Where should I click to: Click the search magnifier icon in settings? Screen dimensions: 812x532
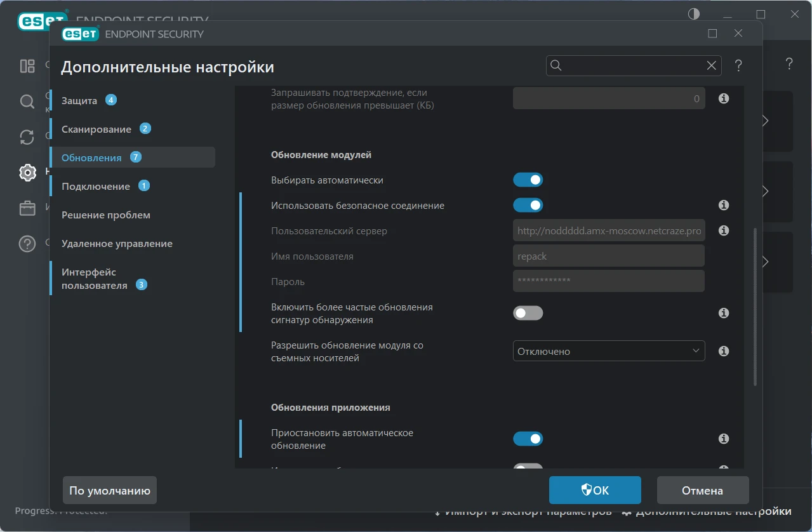point(556,65)
